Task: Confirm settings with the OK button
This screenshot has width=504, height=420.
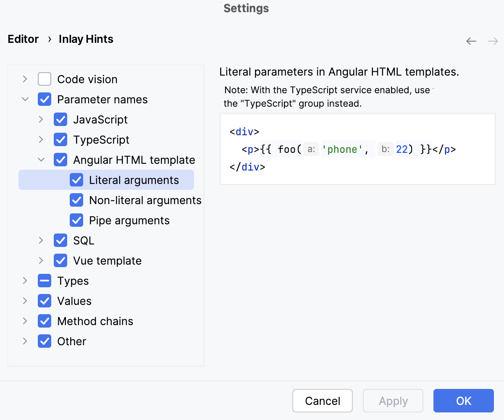Action: point(463,401)
